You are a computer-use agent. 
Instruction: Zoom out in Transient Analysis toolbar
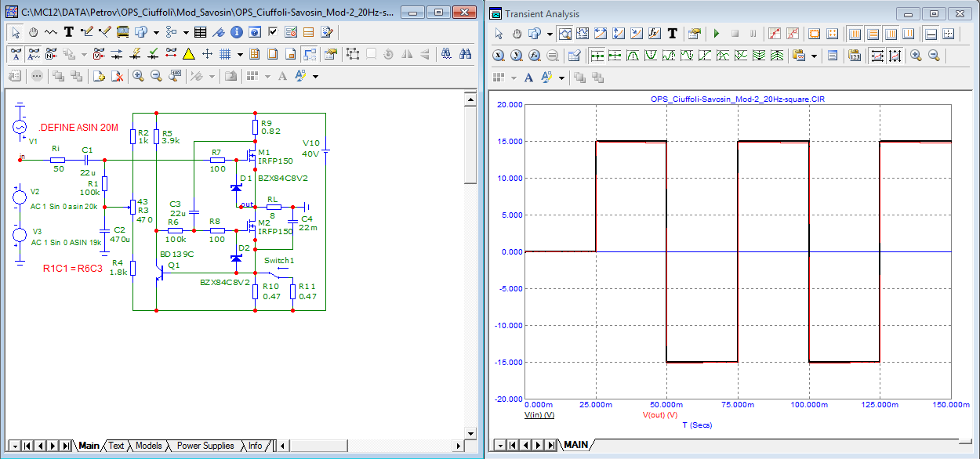[934, 56]
